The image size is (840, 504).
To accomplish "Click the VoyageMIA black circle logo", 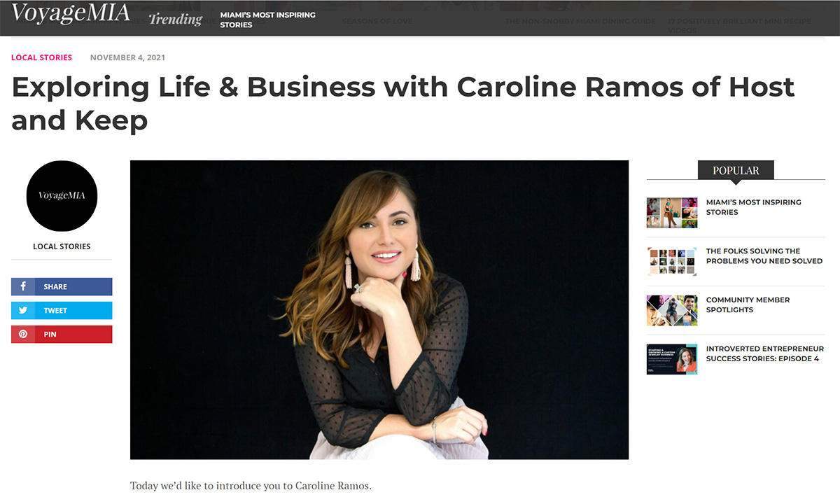I will pyautogui.click(x=62, y=196).
